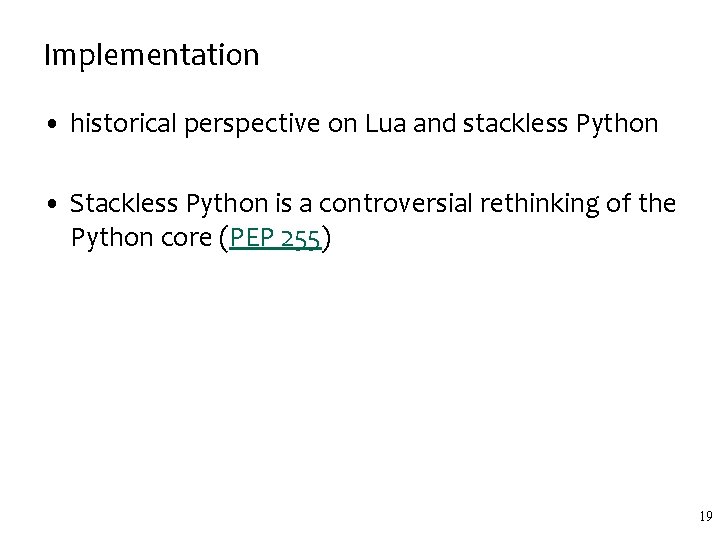Click the lowercase word stackless
The height and width of the screenshot is (540, 720).
tap(515, 124)
